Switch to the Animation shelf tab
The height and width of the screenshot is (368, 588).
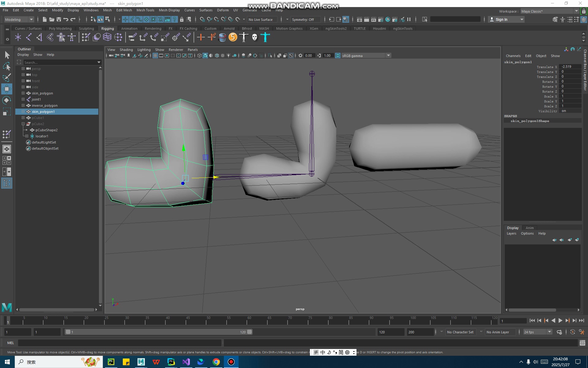[x=129, y=28]
